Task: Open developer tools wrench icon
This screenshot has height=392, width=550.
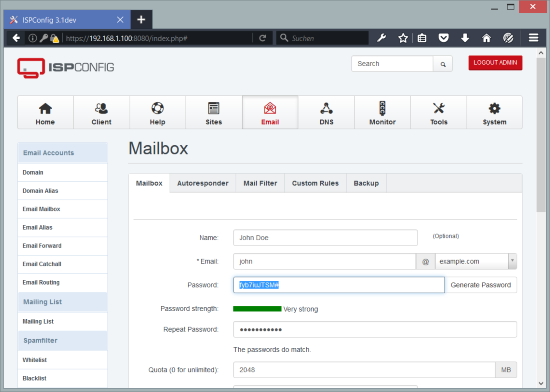Action: pos(381,38)
